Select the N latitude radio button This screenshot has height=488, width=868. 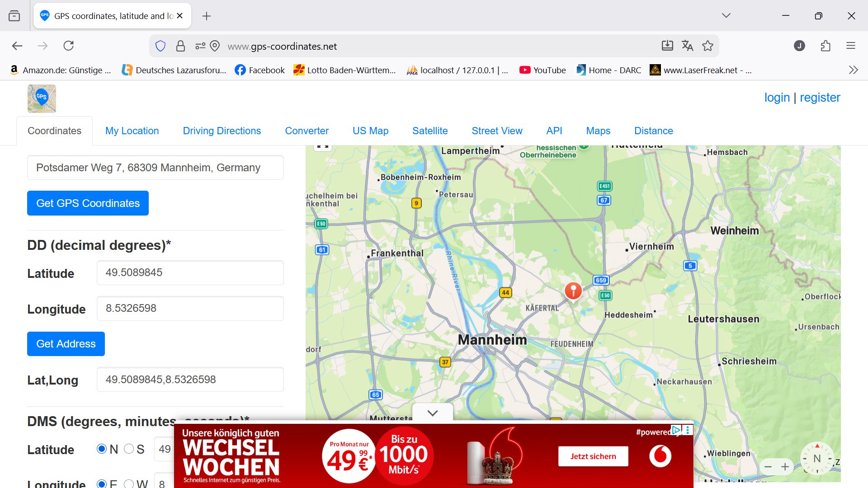coord(102,449)
